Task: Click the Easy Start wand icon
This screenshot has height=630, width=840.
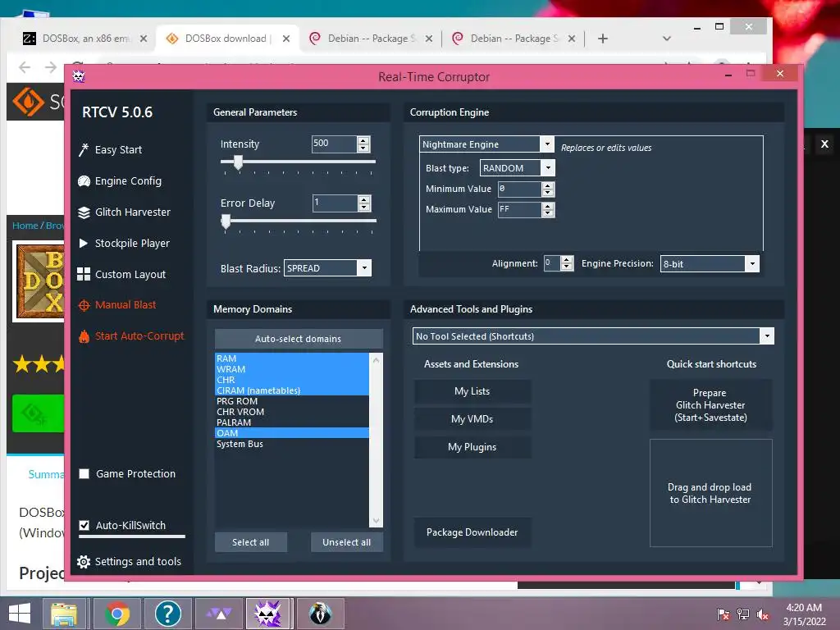Action: click(84, 150)
